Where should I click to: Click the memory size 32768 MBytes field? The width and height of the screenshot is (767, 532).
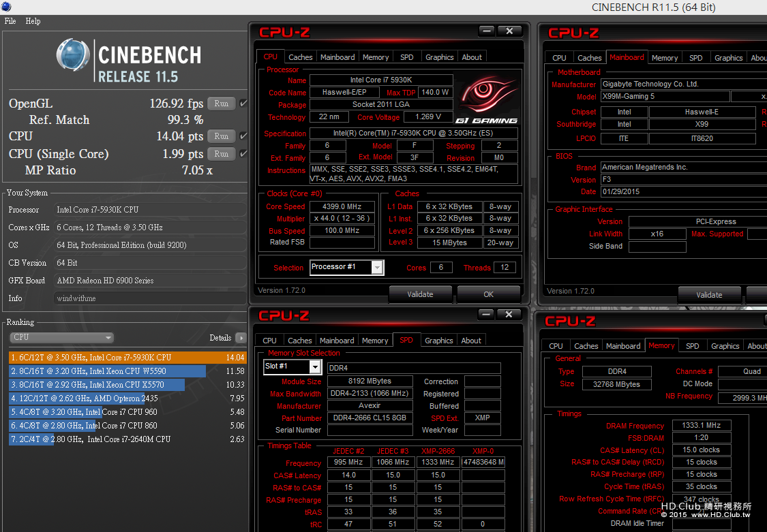coord(616,384)
